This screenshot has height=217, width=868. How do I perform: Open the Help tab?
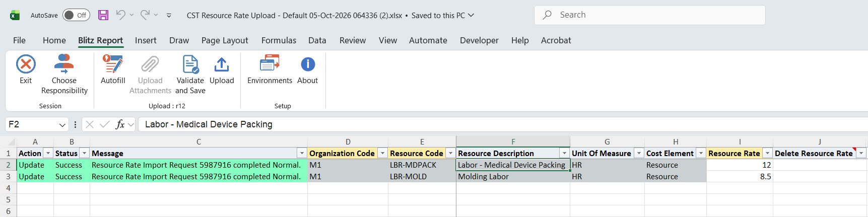coord(520,40)
